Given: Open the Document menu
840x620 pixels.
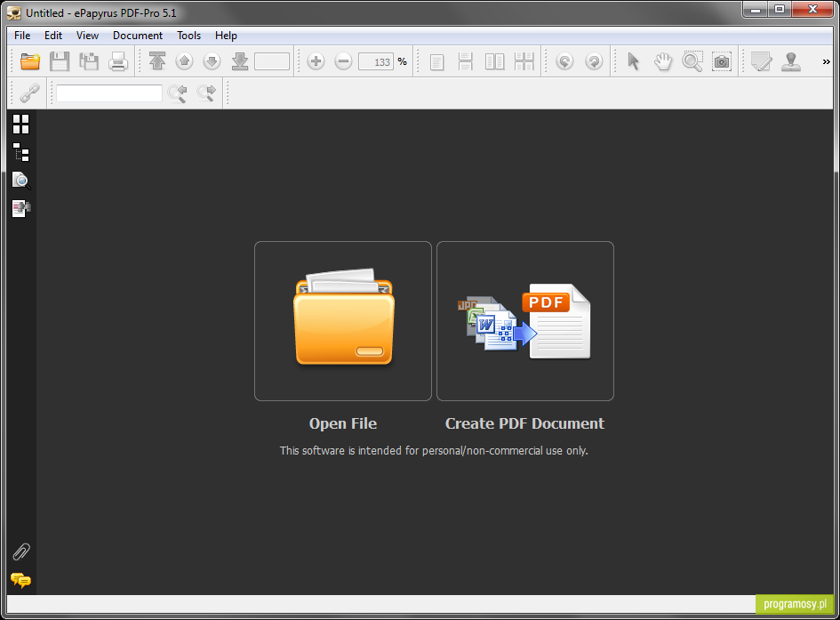Looking at the screenshot, I should tap(138, 36).
